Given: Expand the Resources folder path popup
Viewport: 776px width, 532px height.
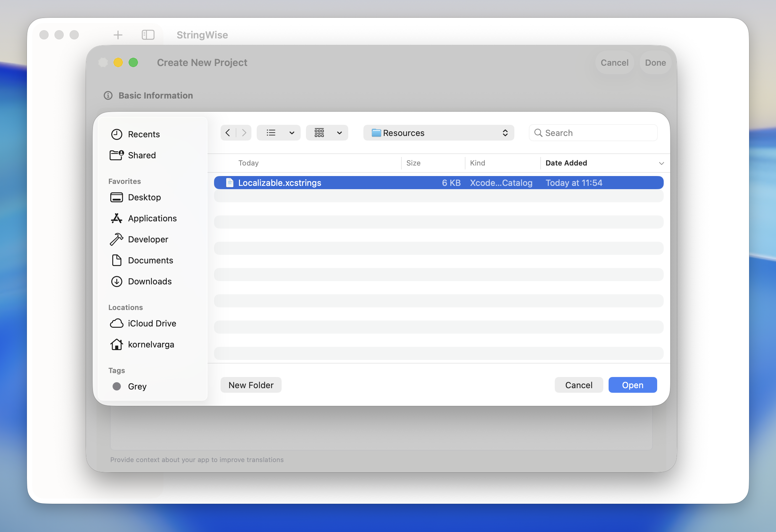Looking at the screenshot, I should click(439, 133).
